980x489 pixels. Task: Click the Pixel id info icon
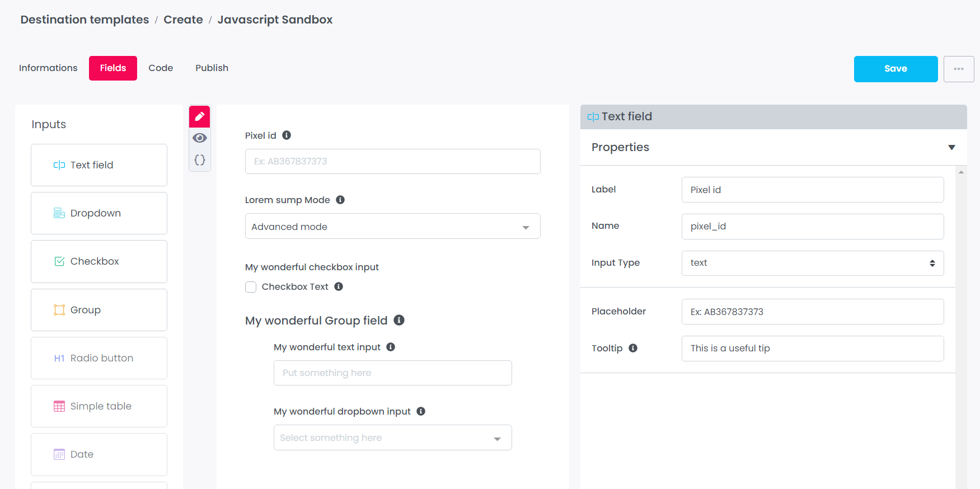pos(287,135)
